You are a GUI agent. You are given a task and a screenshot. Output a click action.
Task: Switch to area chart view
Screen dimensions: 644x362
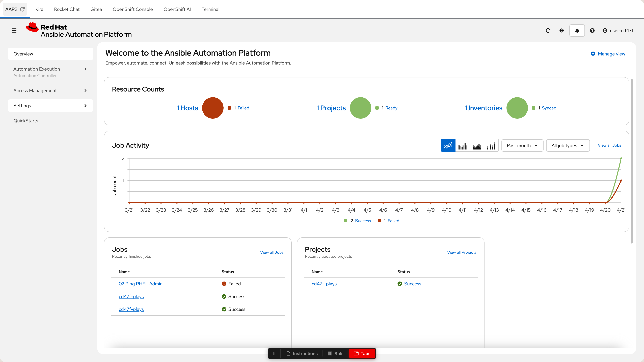(x=477, y=145)
